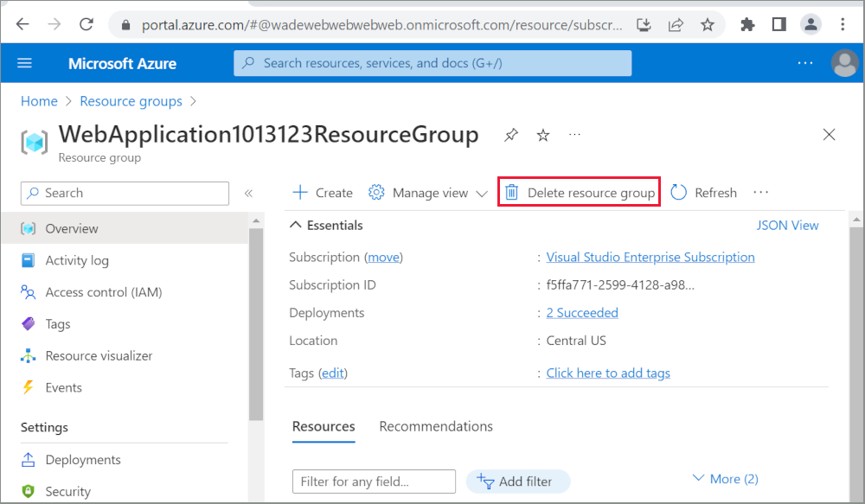Expand the More (2) filter options
This screenshot has height=504, width=865.
click(725, 477)
